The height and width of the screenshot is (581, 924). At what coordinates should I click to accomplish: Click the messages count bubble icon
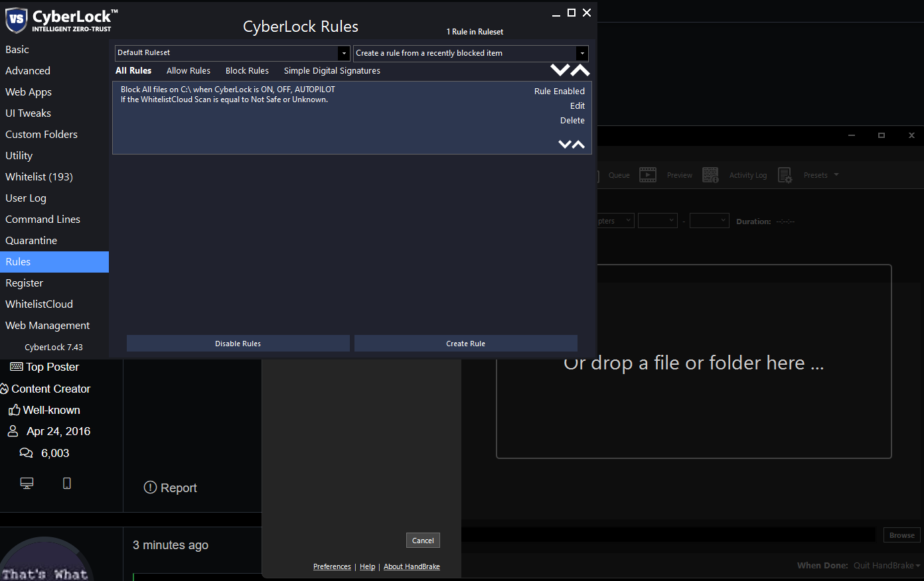[26, 453]
